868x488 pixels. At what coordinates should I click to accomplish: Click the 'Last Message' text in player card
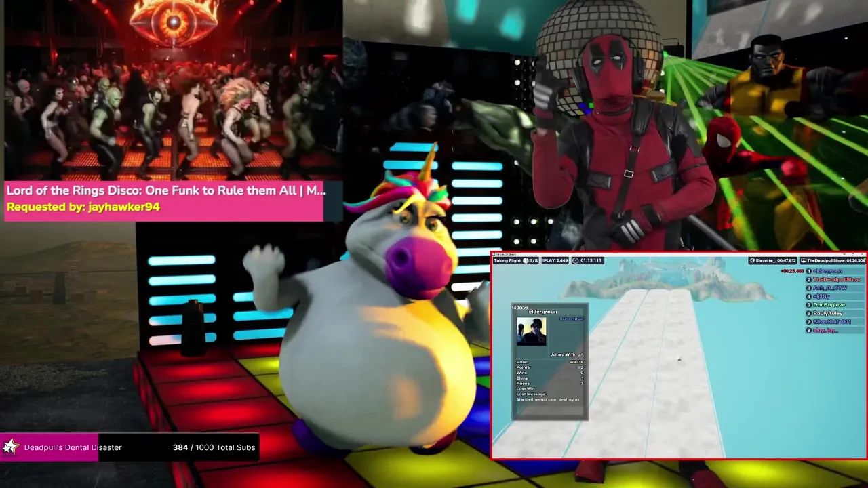pos(531,394)
